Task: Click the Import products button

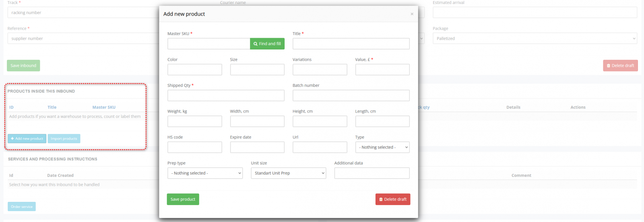Action: coord(64,139)
